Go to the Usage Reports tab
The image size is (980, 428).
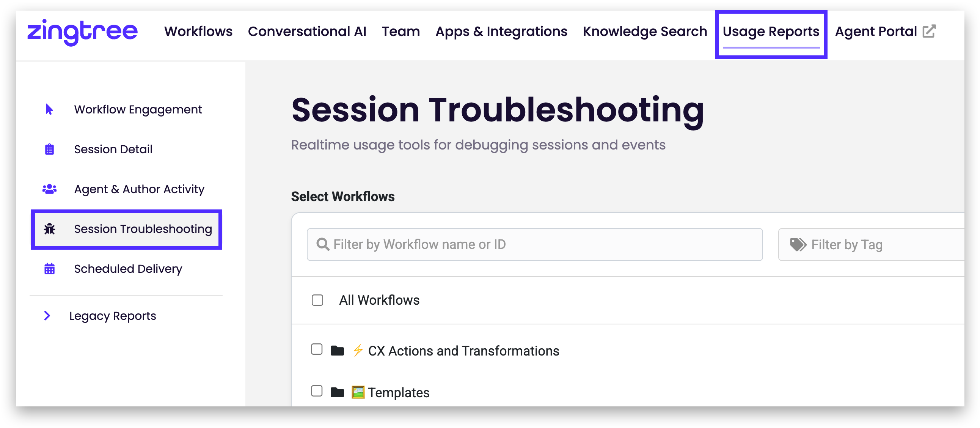771,31
